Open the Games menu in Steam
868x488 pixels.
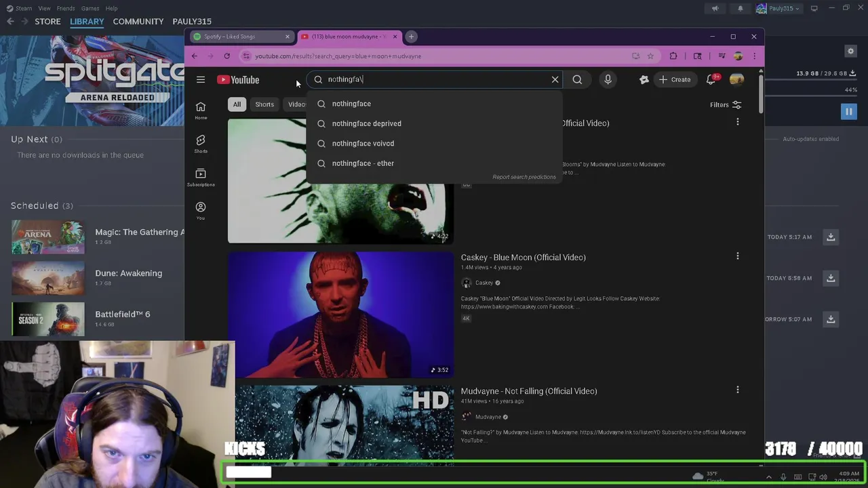pyautogui.click(x=90, y=8)
